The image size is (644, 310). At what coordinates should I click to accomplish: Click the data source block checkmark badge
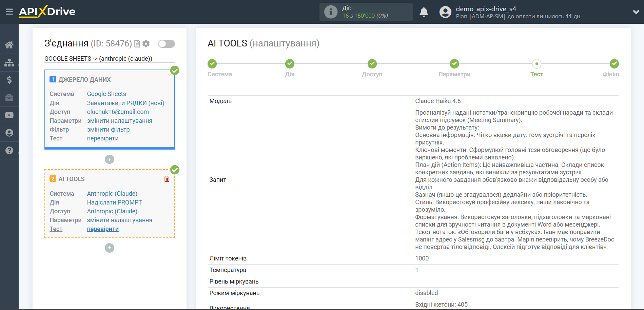point(175,70)
